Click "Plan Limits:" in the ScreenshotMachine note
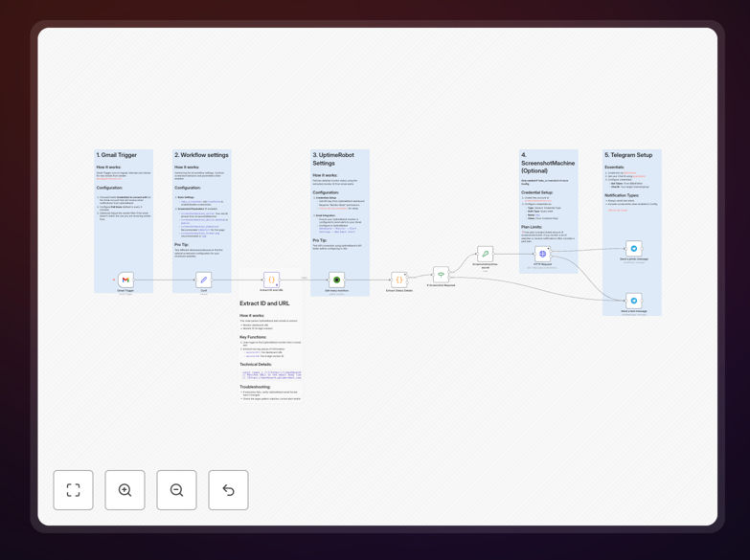The height and width of the screenshot is (560, 750). click(532, 227)
